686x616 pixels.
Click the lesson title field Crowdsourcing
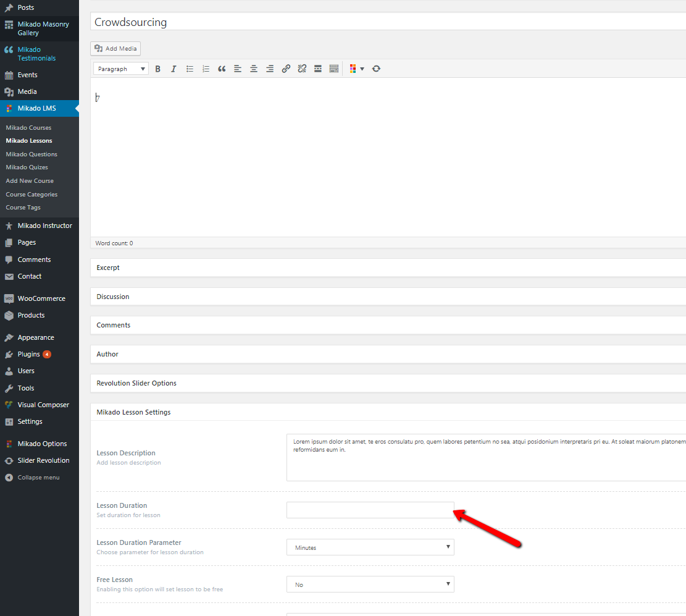(388, 22)
